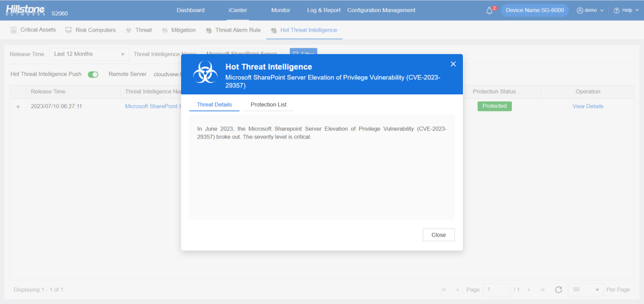Open Configuration Management menu
Viewport: 644px width, 304px height.
[x=381, y=10]
